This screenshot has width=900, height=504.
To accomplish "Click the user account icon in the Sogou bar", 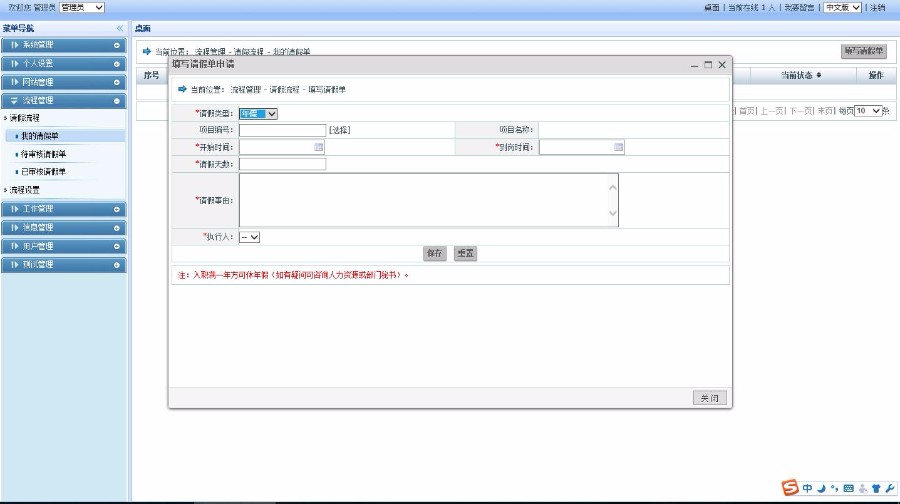I will (x=862, y=489).
